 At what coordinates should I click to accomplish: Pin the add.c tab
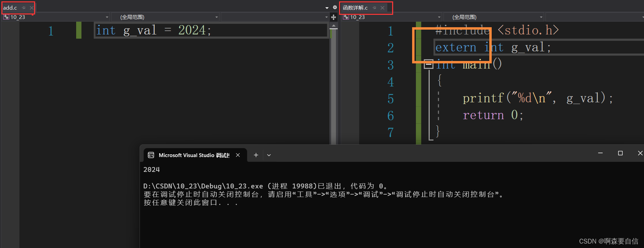click(24, 8)
